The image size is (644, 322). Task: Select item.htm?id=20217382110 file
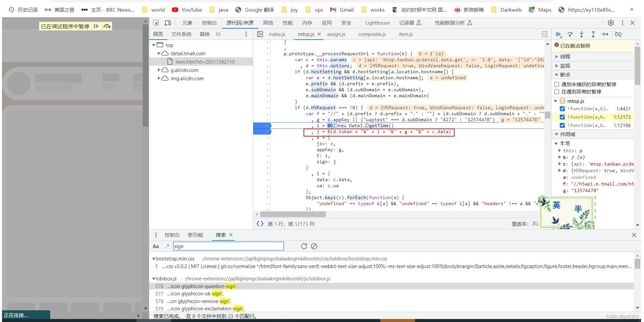[x=205, y=62]
